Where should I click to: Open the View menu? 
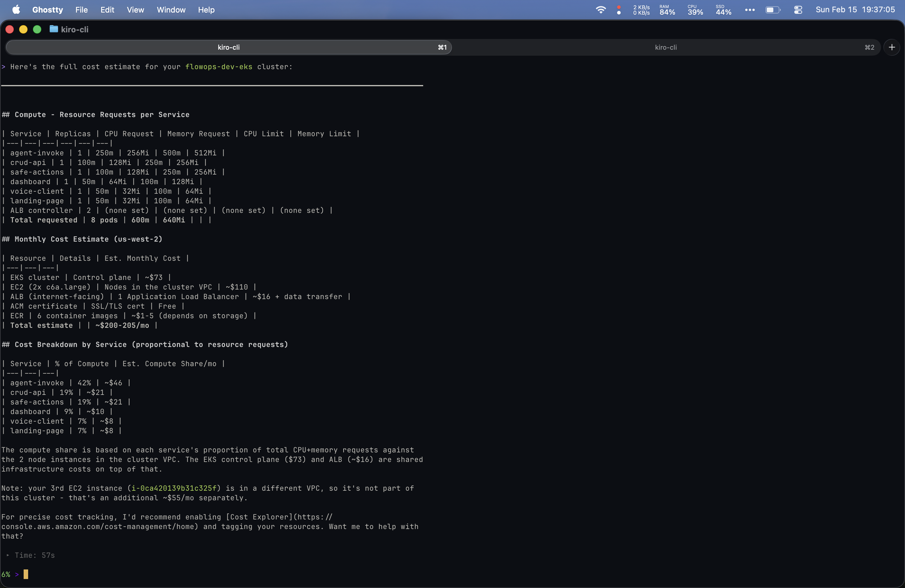135,10
